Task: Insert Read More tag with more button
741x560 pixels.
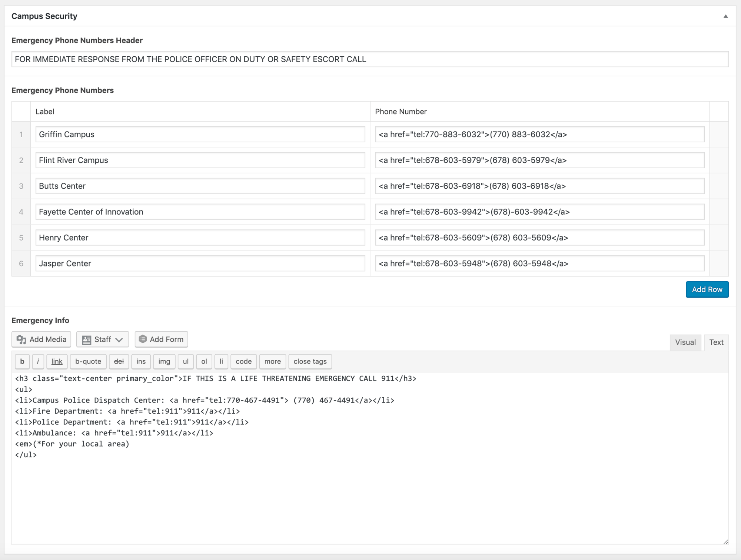Action: (273, 361)
